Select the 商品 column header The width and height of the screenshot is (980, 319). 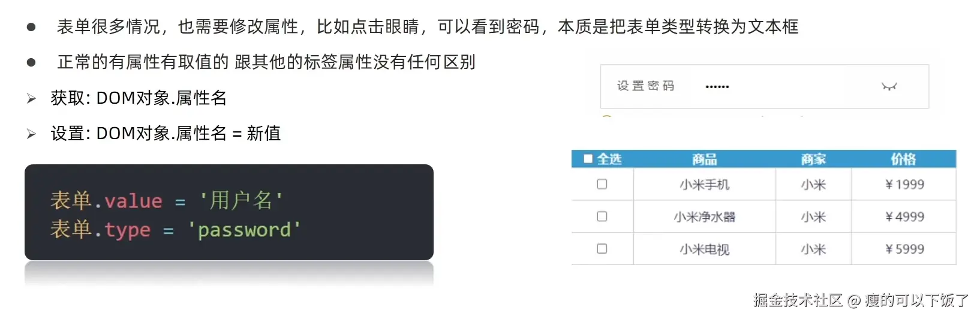pos(704,159)
